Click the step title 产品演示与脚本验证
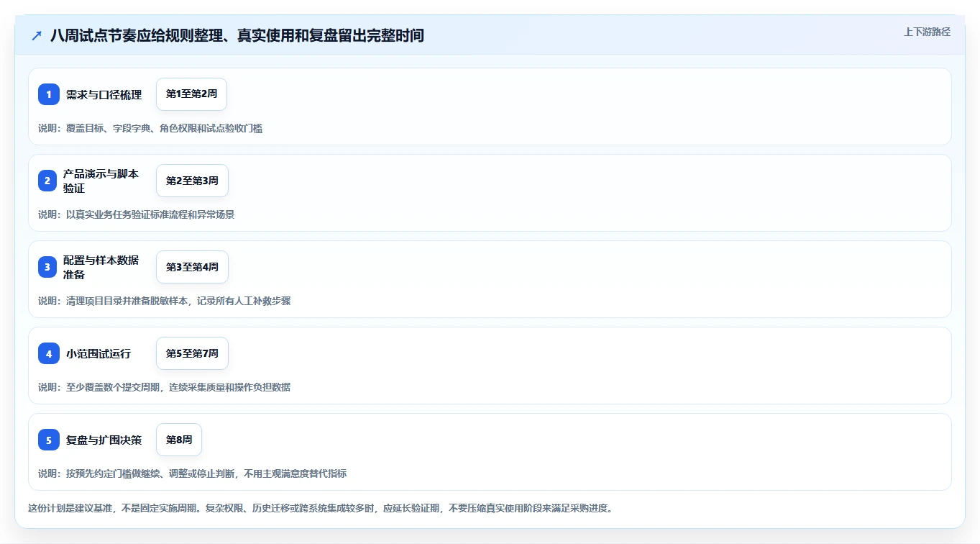Viewport: 980px width, 544px height. [x=101, y=181]
